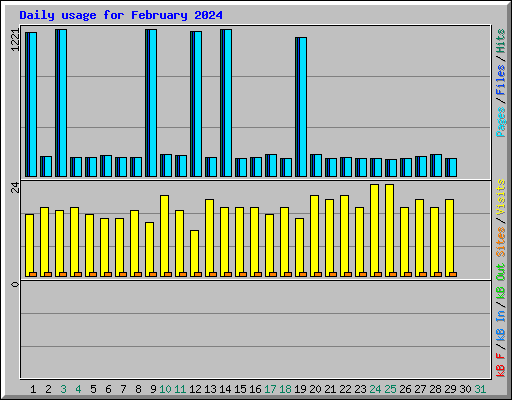Click day label '23' on the x-axis
This screenshot has height=400, width=512.
[x=360, y=389]
